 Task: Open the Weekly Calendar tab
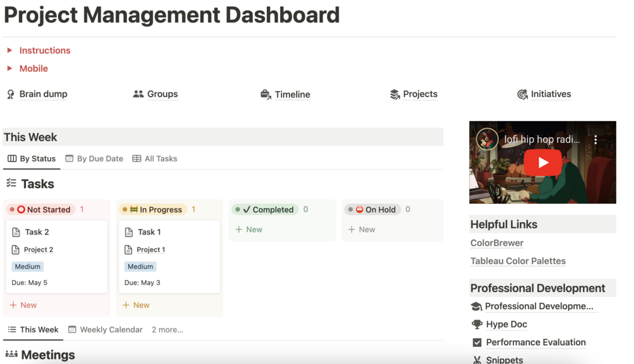[x=105, y=329]
